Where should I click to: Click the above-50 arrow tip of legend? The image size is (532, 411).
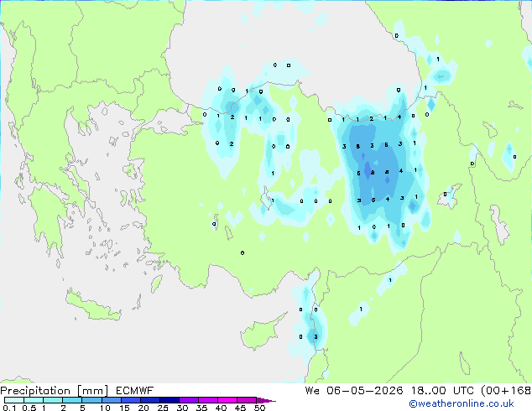[266, 400]
